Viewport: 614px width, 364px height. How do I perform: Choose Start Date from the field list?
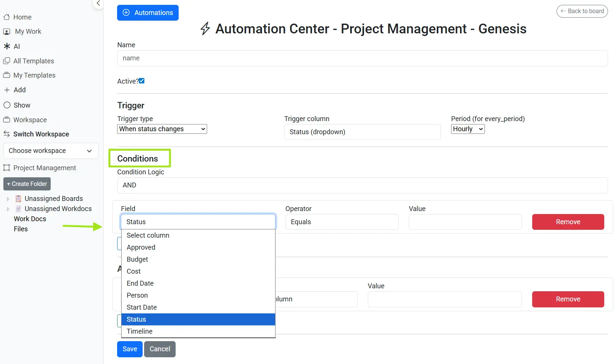coord(199,307)
